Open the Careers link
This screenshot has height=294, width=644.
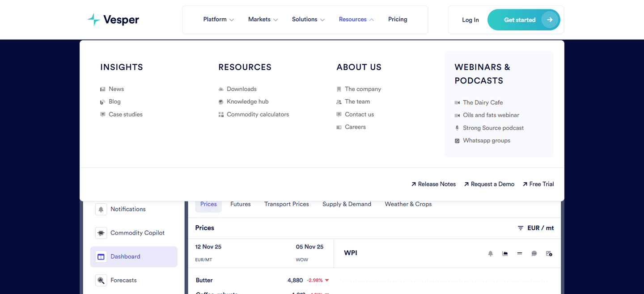(x=356, y=127)
